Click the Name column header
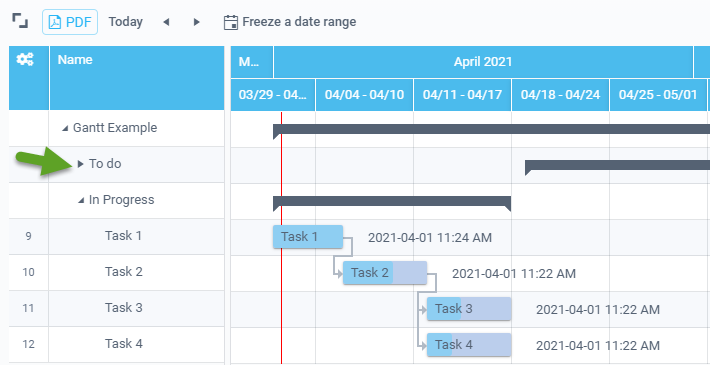The height and width of the screenshot is (365, 710). pos(137,78)
